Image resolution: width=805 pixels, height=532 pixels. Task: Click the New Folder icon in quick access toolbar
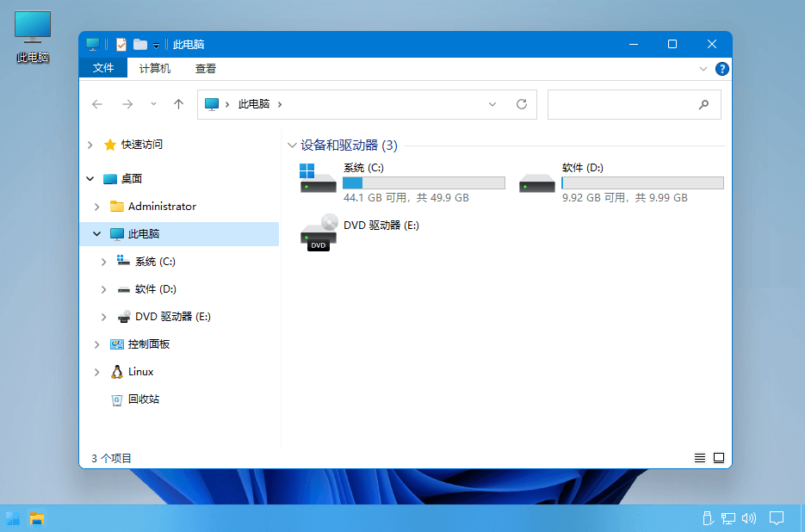pyautogui.click(x=139, y=43)
